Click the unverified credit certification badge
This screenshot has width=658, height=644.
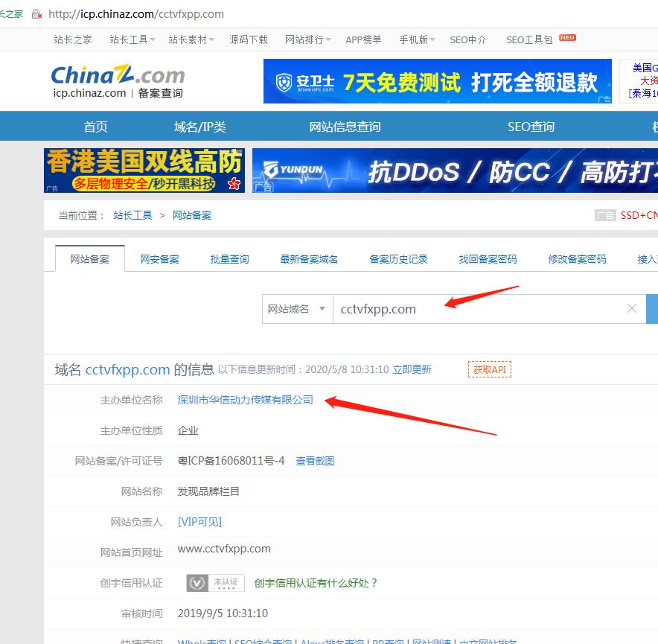[x=215, y=583]
